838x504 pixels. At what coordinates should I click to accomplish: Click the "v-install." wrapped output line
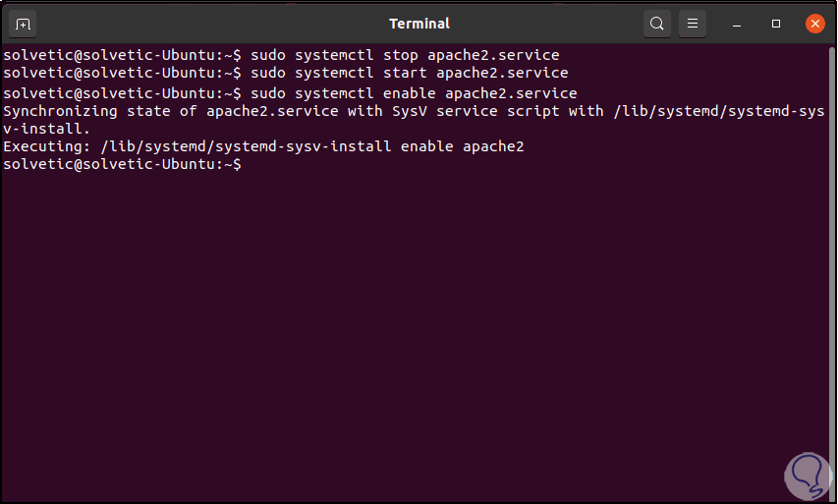[x=46, y=128]
